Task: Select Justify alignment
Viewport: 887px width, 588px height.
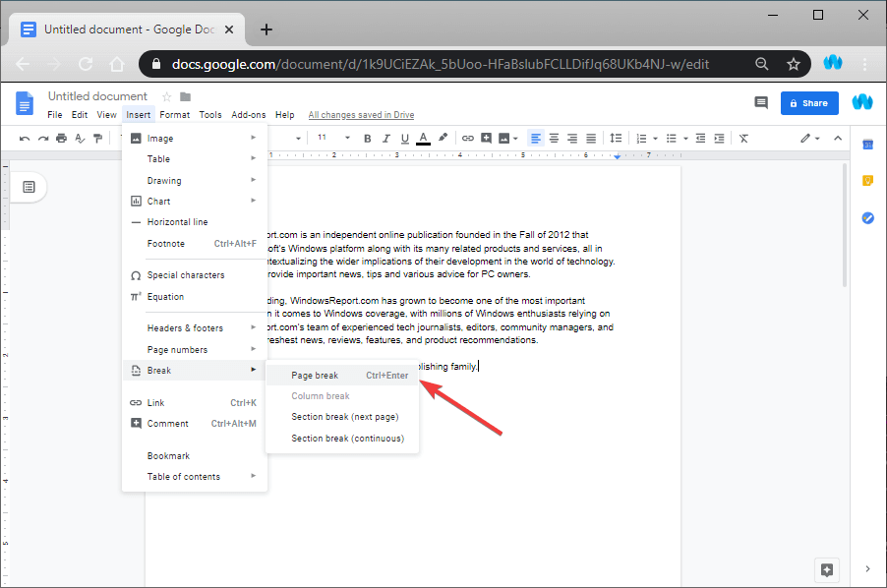Action: [591, 139]
